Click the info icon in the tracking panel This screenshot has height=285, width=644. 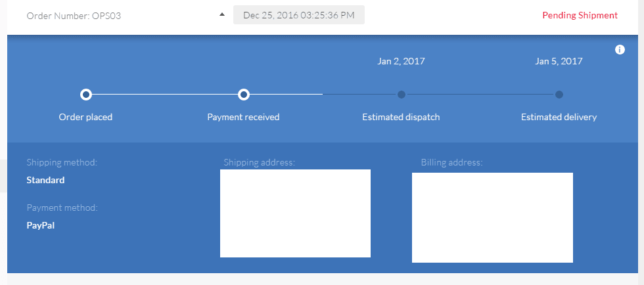[620, 50]
